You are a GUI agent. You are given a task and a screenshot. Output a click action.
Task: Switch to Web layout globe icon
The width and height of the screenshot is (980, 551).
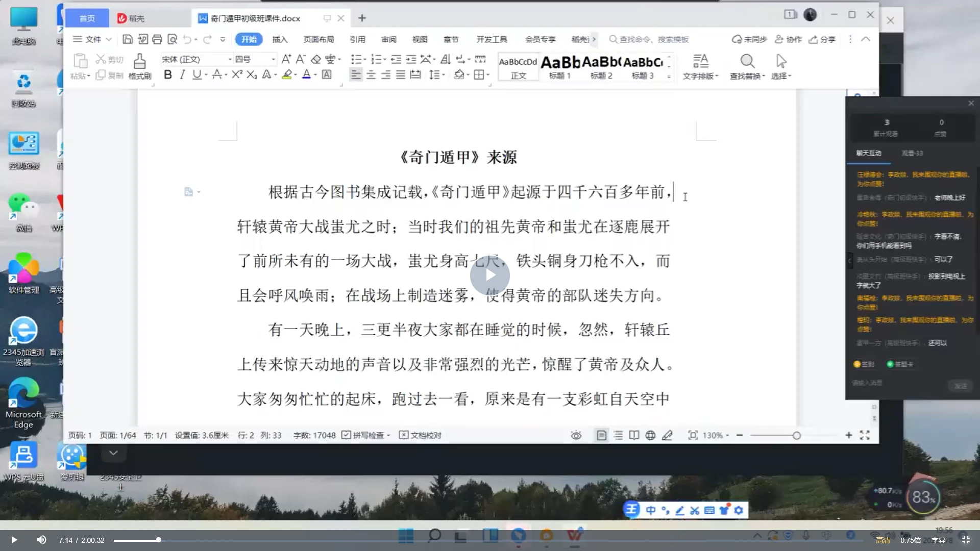(650, 435)
